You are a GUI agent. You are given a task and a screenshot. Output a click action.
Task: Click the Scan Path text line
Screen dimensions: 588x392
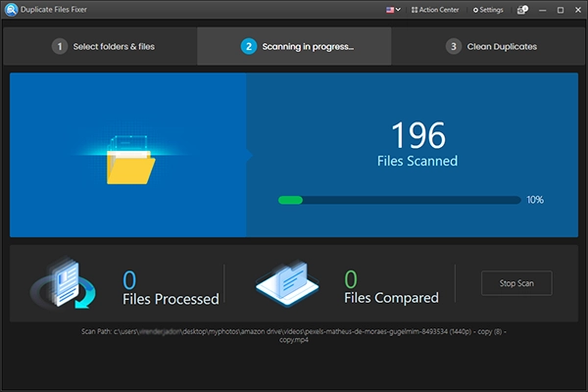click(294, 336)
